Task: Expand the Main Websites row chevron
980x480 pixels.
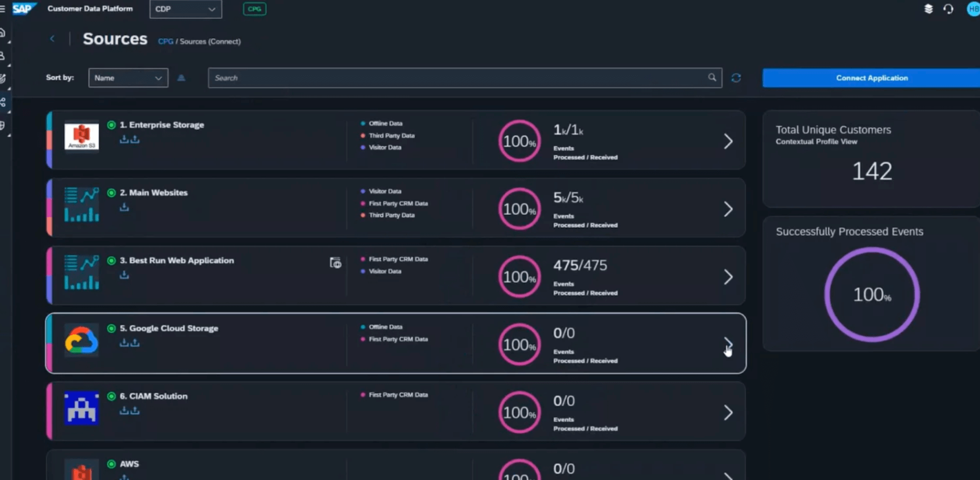Action: pyautogui.click(x=728, y=209)
